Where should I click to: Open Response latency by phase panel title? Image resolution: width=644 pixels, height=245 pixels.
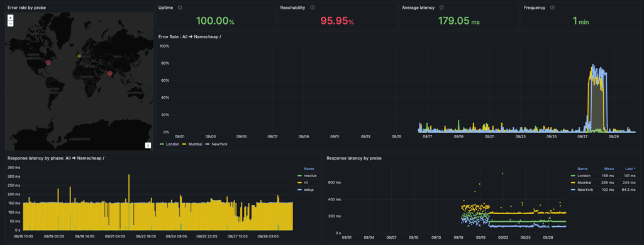[x=55, y=158]
